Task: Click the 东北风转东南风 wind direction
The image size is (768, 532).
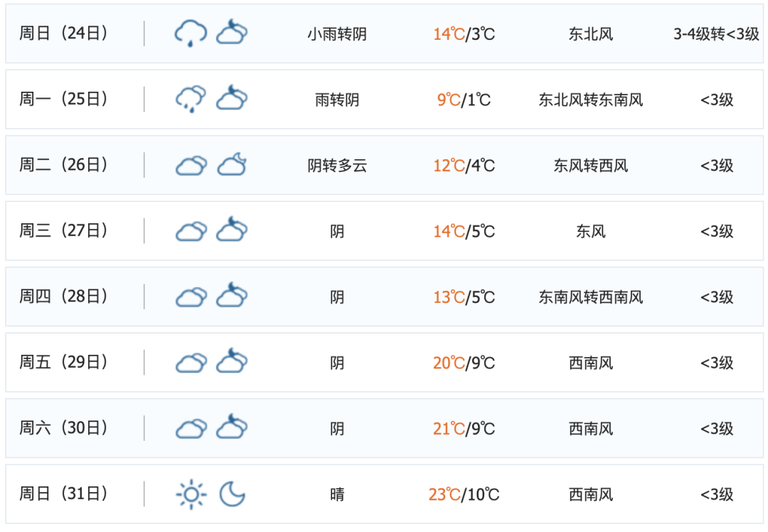Action: (x=590, y=100)
